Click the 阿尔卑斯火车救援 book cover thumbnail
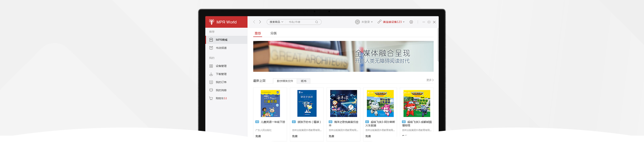 coord(380,103)
